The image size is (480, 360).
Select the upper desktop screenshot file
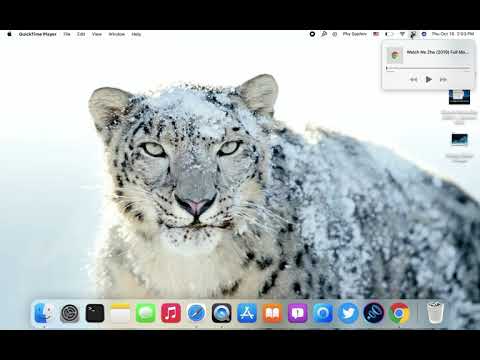coord(459,97)
